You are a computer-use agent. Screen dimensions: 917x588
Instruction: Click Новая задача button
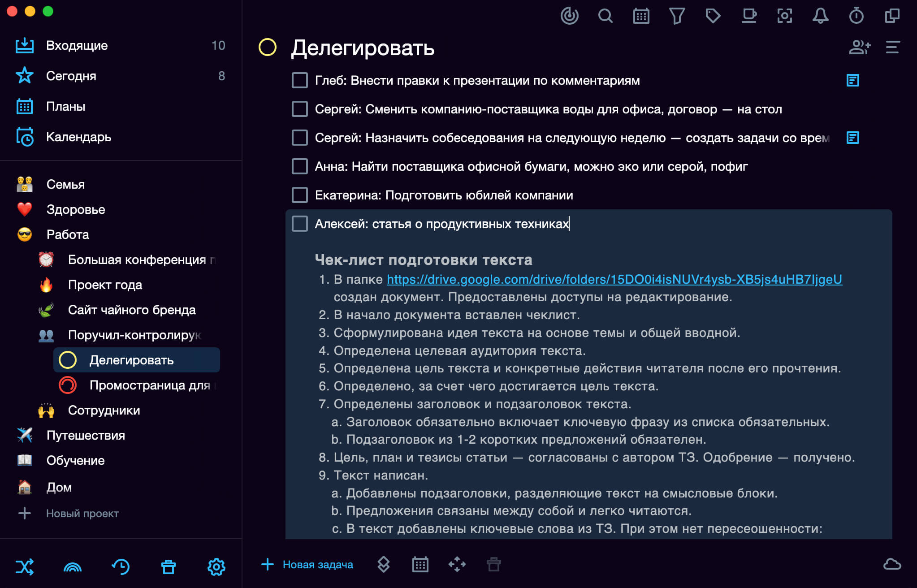(x=307, y=565)
